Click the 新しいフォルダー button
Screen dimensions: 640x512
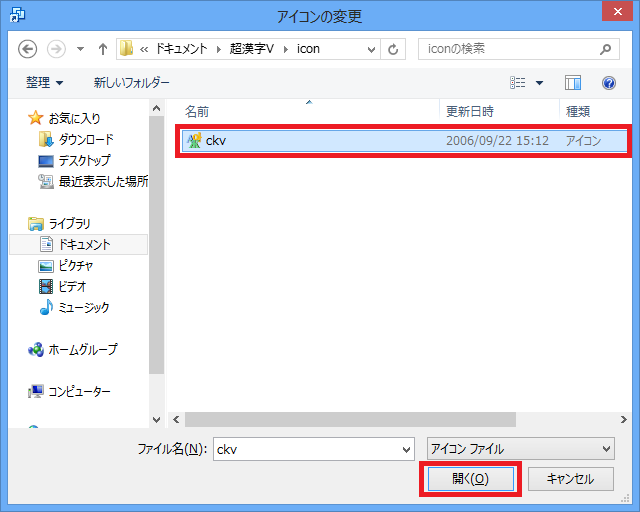pyautogui.click(x=131, y=83)
